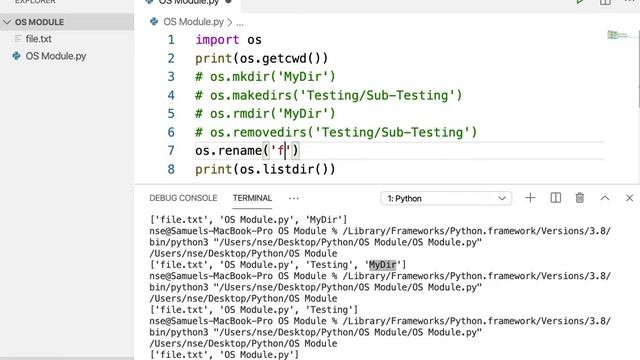Click line number 7 in the gutter

[x=171, y=151]
